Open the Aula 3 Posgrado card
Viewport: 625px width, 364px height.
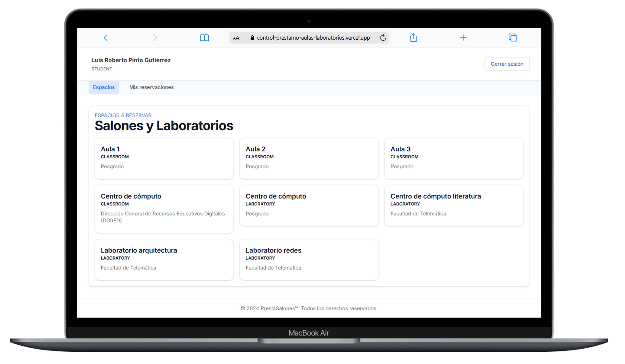454,158
